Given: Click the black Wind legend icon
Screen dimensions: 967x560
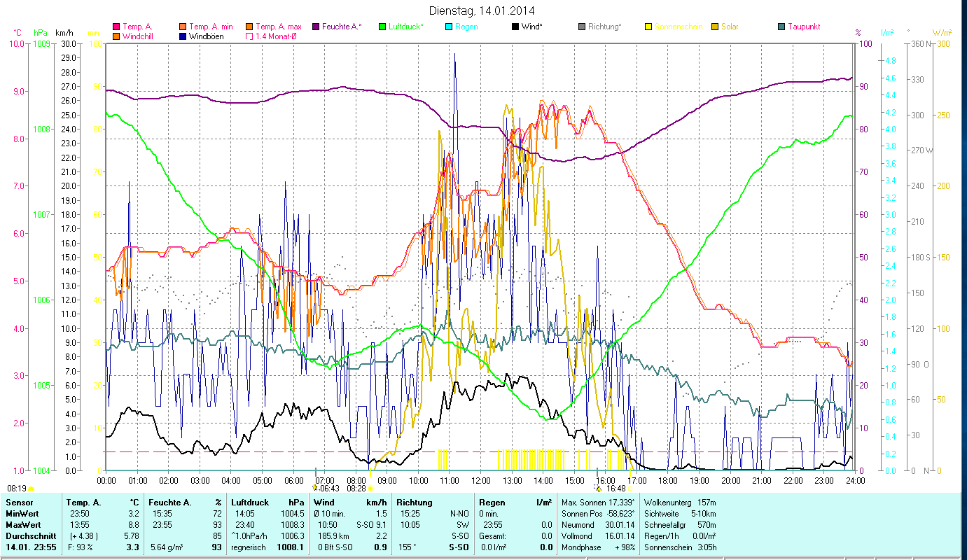Looking at the screenshot, I should pyautogui.click(x=515, y=27).
